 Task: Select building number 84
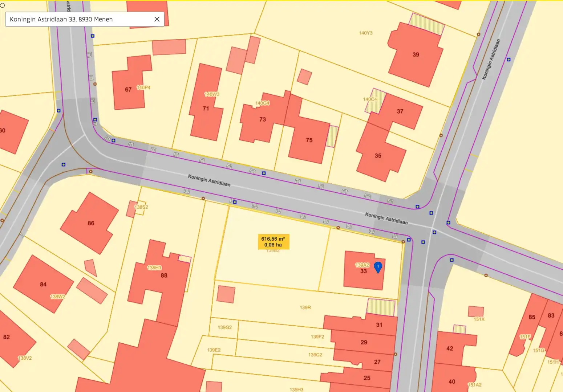click(x=43, y=285)
